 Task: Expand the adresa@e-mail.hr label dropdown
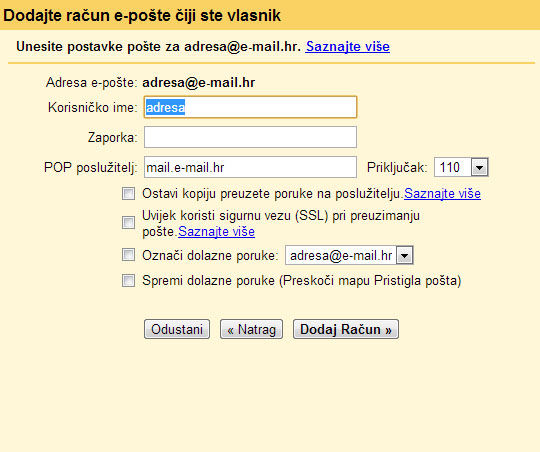405,255
